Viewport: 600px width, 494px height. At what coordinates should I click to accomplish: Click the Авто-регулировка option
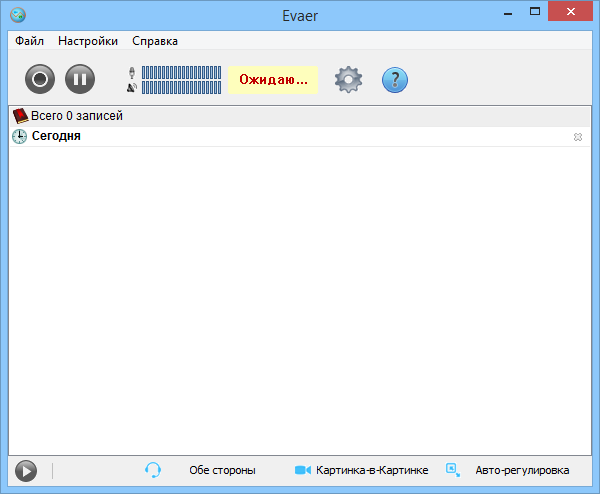(522, 470)
